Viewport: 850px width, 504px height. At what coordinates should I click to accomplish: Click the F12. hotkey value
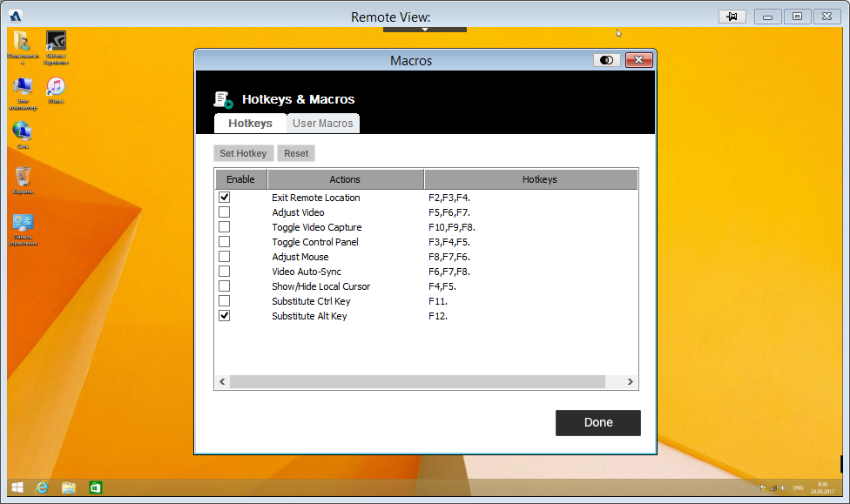pos(438,316)
